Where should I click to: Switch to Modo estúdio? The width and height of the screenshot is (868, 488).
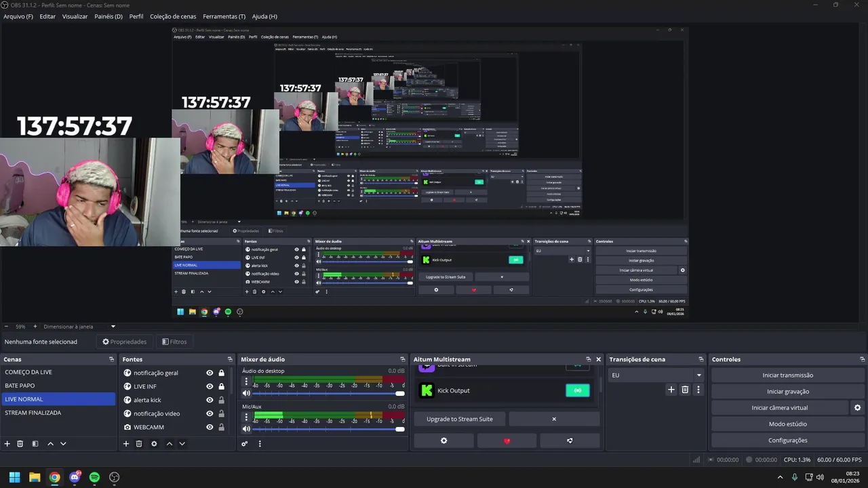(x=788, y=424)
